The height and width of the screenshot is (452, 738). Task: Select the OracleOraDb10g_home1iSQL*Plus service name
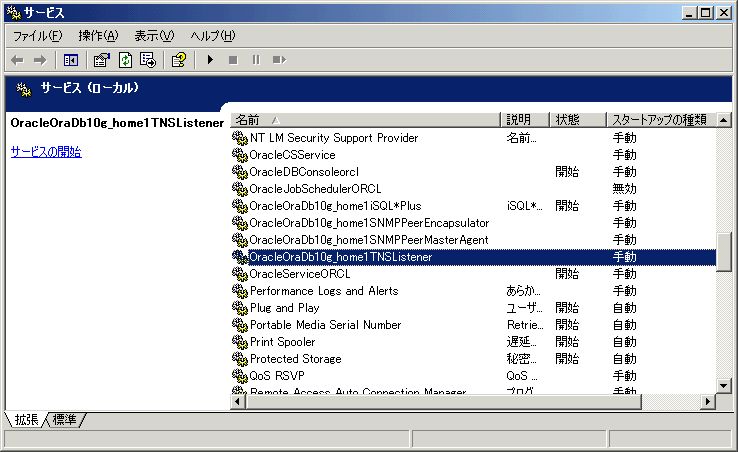(x=335, y=206)
